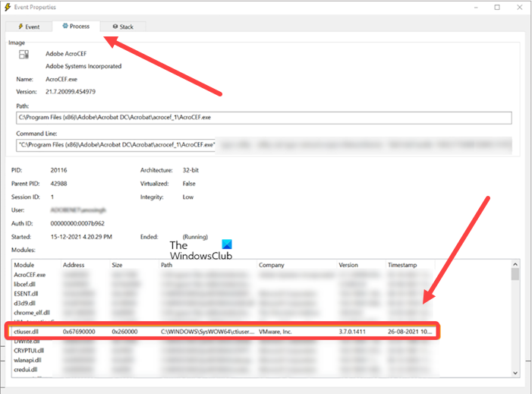
Task: Sort modules by the Module column header
Action: [36, 265]
